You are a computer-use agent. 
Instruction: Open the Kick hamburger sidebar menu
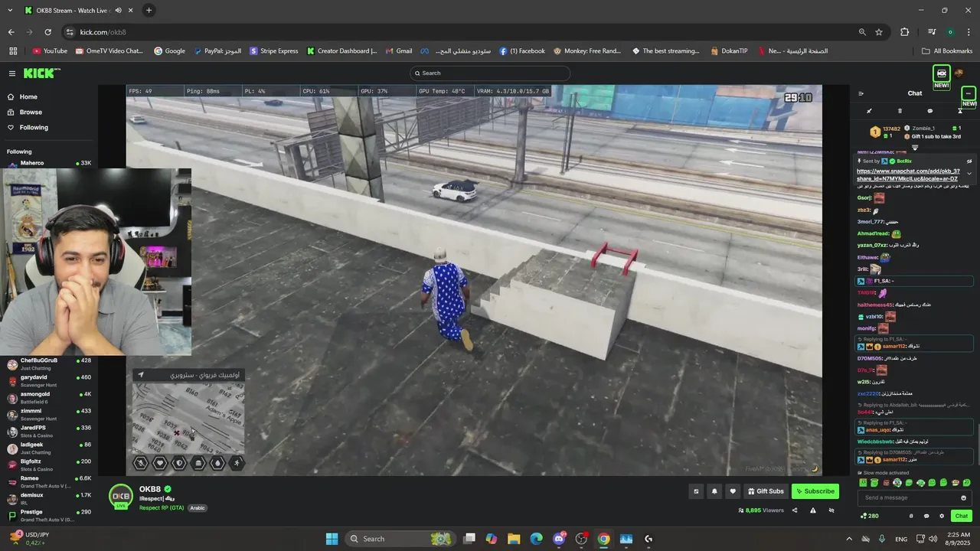point(11,73)
